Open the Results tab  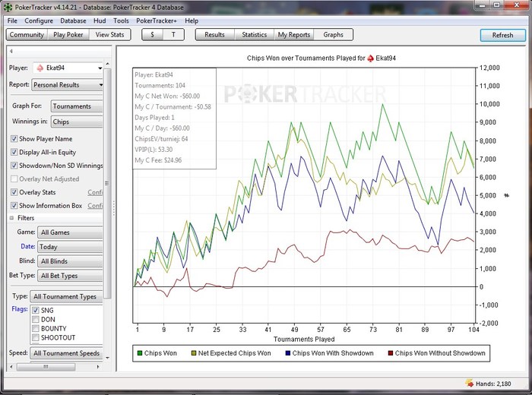[215, 35]
